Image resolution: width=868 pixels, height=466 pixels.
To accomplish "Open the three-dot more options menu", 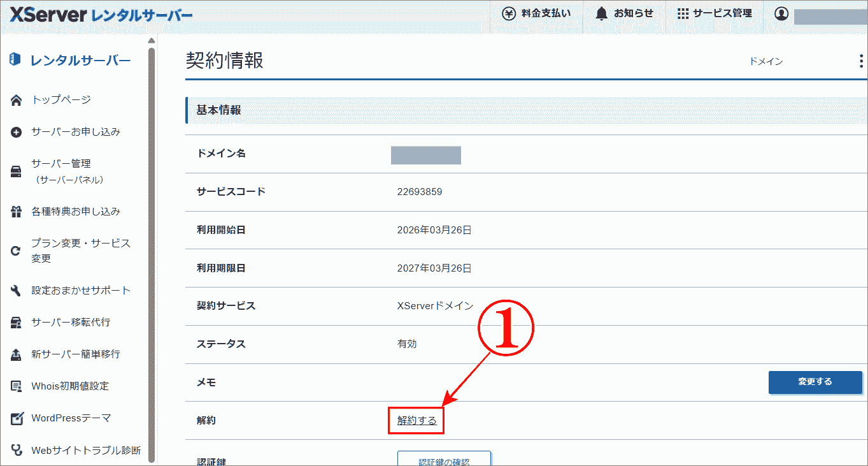I will [x=861, y=61].
